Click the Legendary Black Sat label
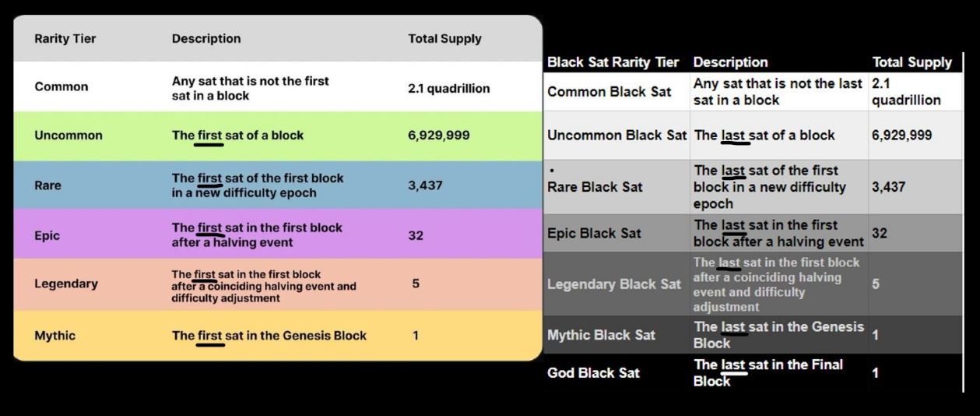 coord(613,284)
